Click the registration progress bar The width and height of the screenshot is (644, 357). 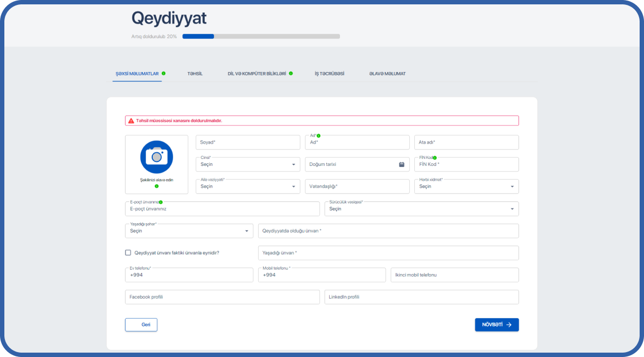point(261,37)
